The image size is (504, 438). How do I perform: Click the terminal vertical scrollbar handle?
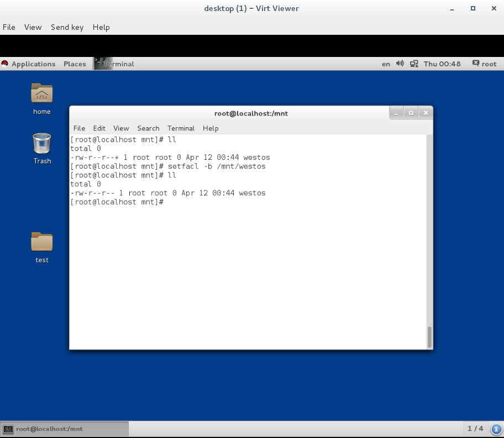click(429, 337)
